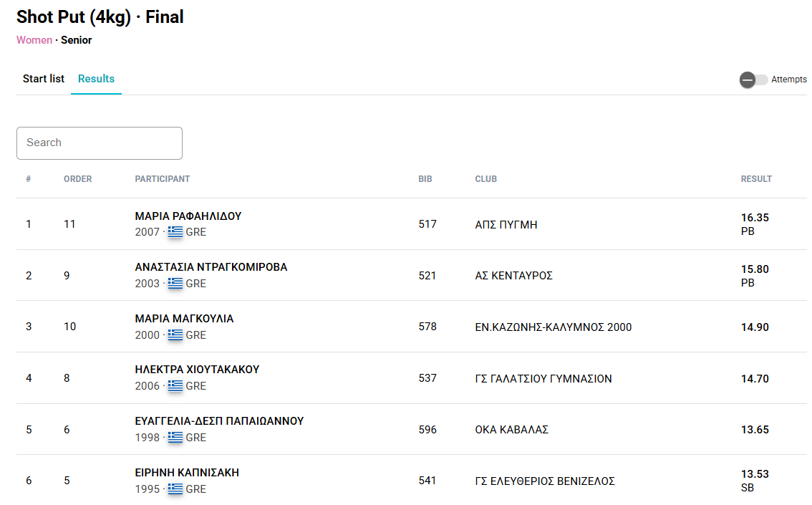Click the PARTICIPANT column header
The image size is (812, 505).
[163, 179]
